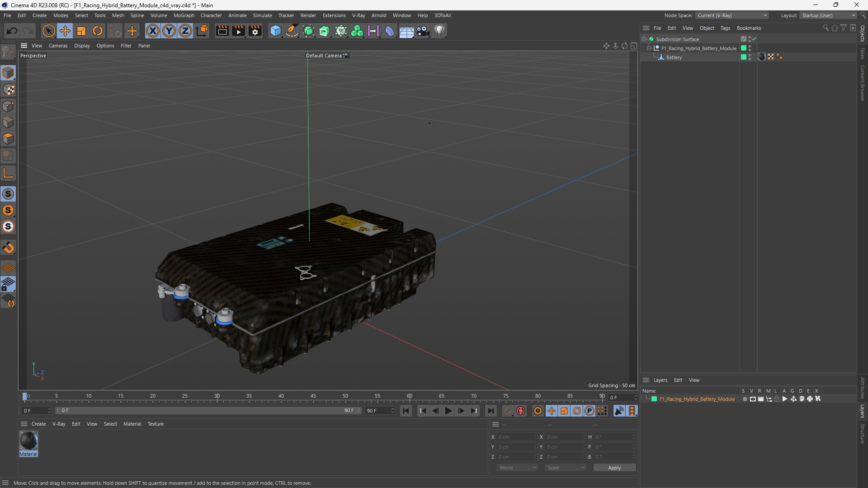Screen dimensions: 868x488
Task: Collapse F1_Racing_Hybrid_Battery_Module tree node
Action: pyautogui.click(x=649, y=48)
